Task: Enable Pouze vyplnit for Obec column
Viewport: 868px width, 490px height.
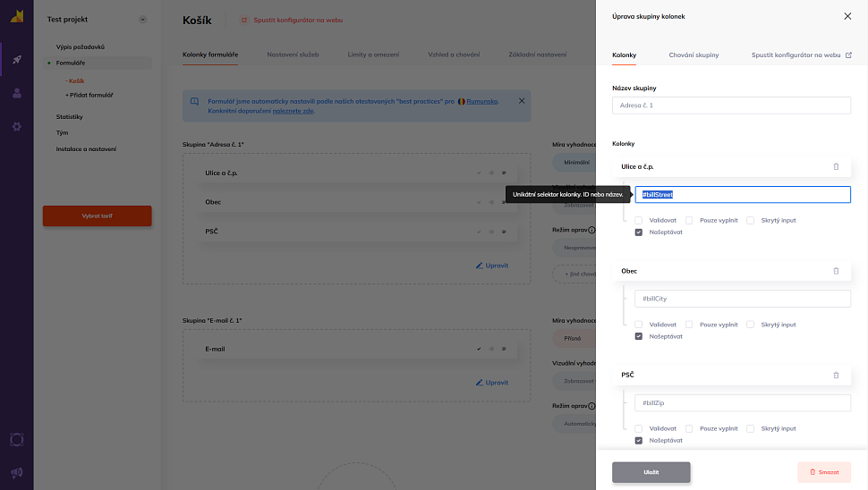Action: tap(689, 325)
